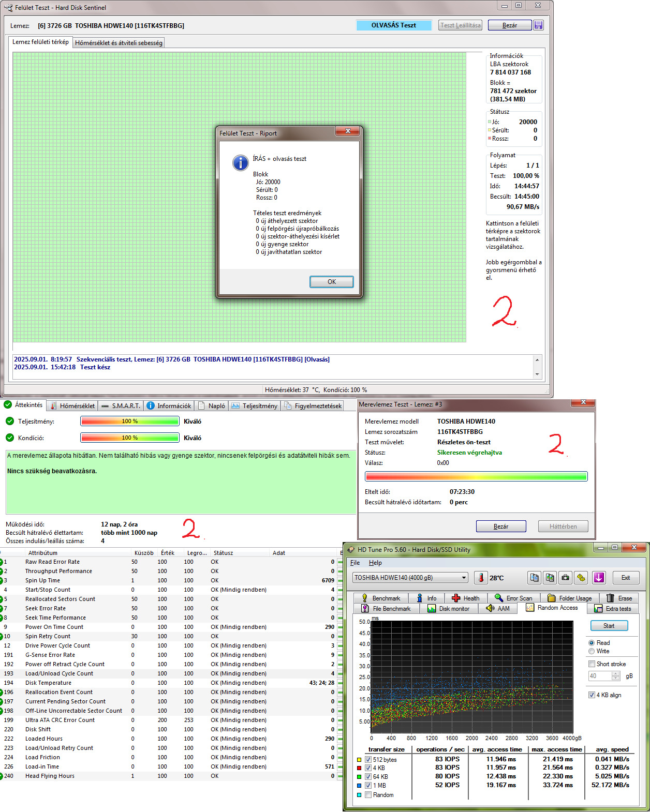Viewport: 650px width, 812px height.
Task: Click the Kondíció 100 % bar
Action: click(130, 438)
